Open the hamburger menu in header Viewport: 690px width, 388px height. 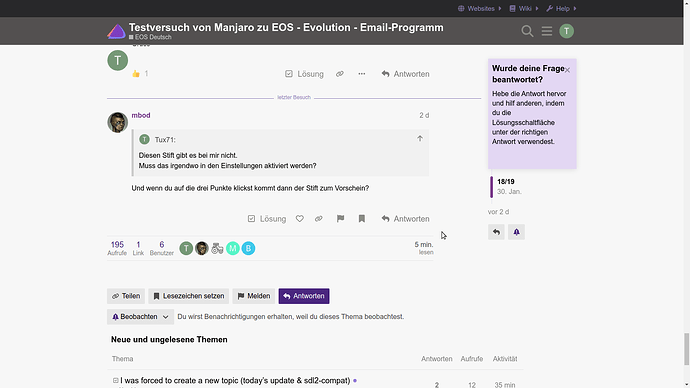547,31
